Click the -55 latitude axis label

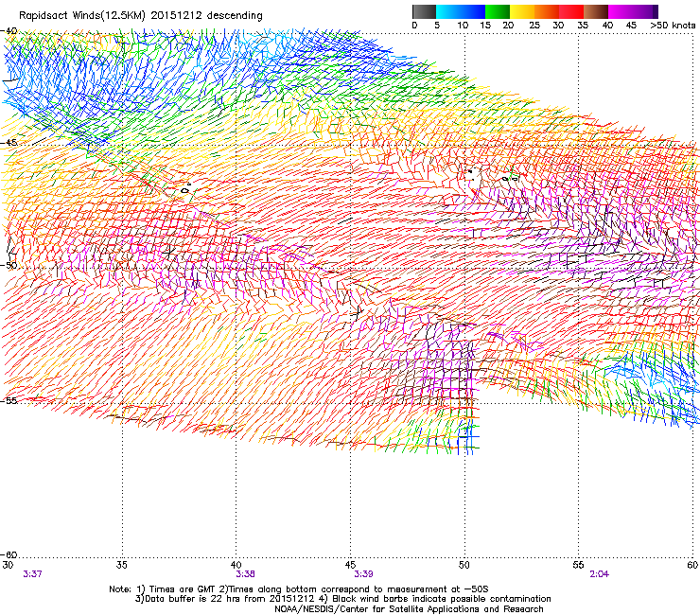(9, 400)
